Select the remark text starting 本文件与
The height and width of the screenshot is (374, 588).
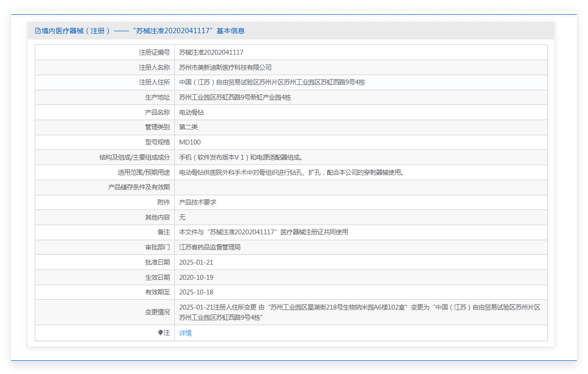point(264,232)
